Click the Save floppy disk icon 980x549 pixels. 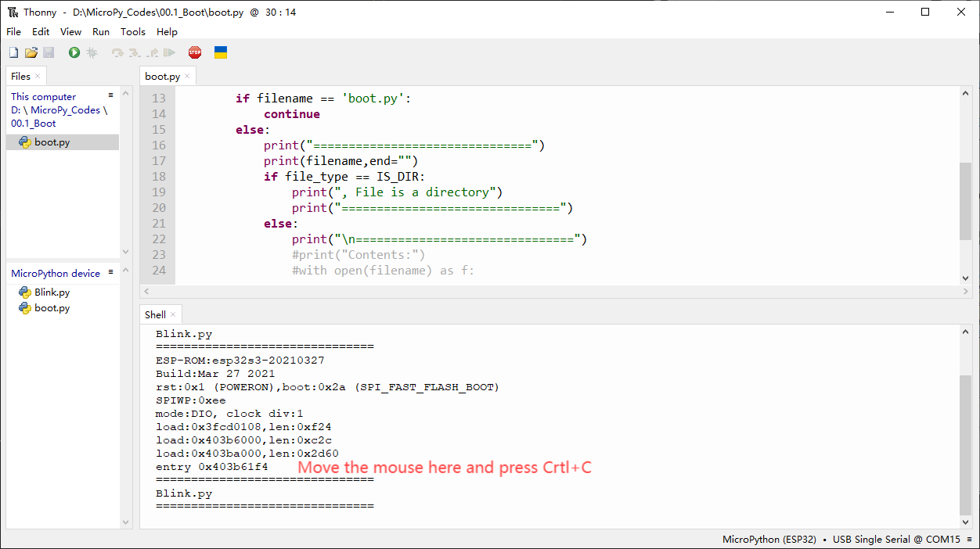pos(49,52)
